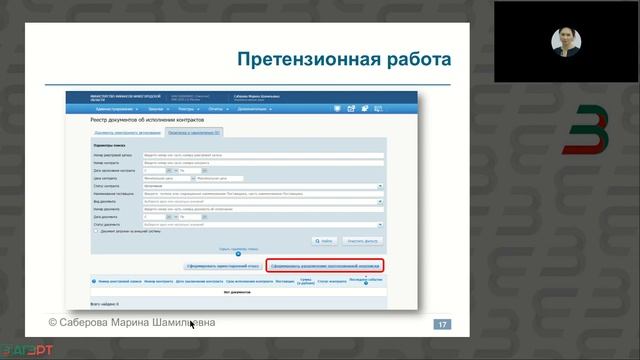Click the ministry name in the top header
The width and height of the screenshot is (640, 360).
coord(125,98)
